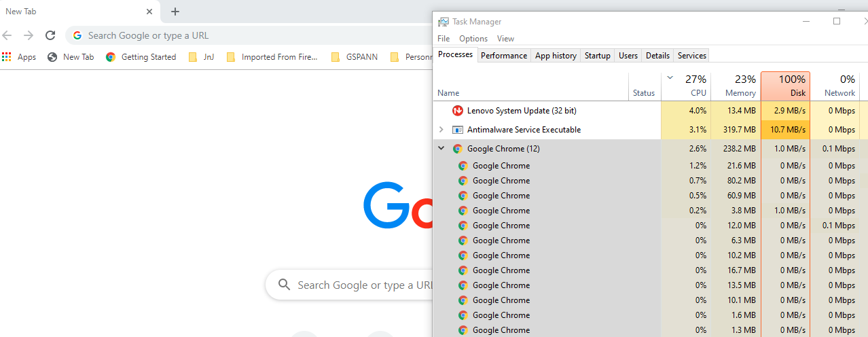Click the Google Chrome (12) group icon

pyautogui.click(x=458, y=149)
